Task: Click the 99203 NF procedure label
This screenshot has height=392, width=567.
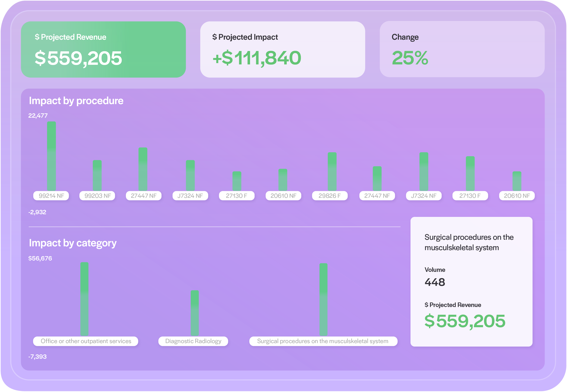Action: (97, 196)
